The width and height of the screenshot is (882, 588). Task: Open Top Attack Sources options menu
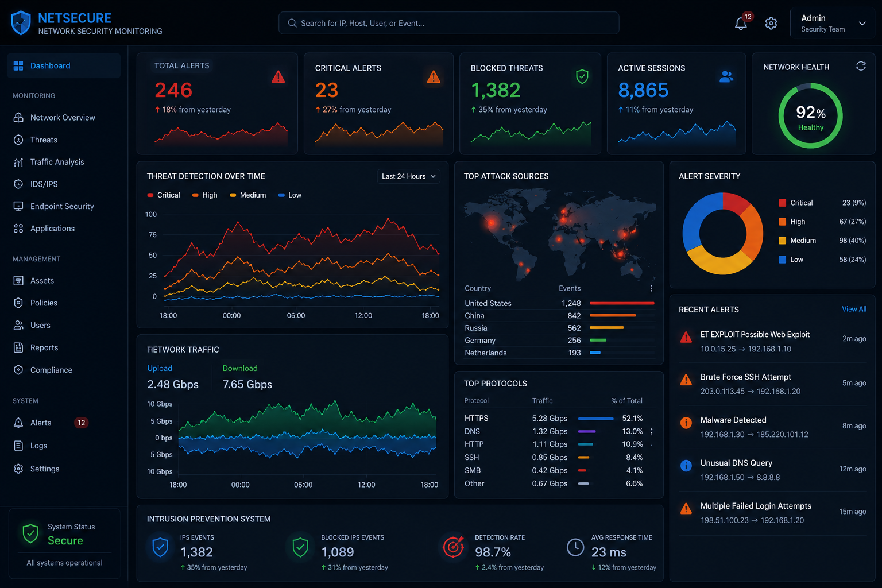tap(651, 288)
